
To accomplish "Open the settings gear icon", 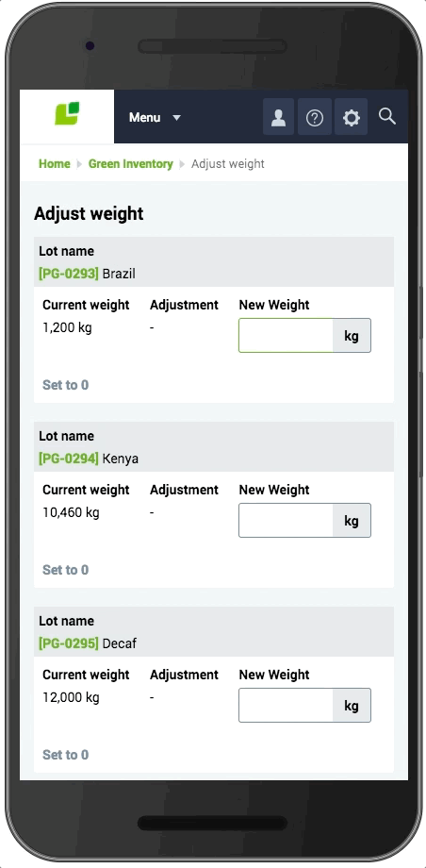I will pyautogui.click(x=352, y=117).
